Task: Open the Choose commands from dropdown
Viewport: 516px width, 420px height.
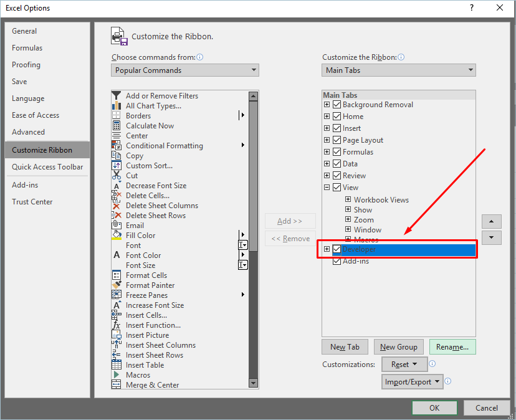Action: 185,70
